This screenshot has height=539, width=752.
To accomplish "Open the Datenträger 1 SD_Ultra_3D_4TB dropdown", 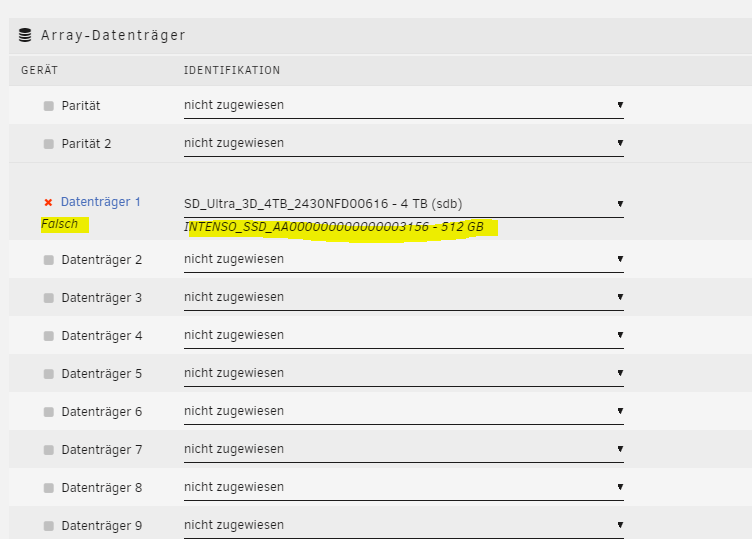I will pyautogui.click(x=404, y=204).
